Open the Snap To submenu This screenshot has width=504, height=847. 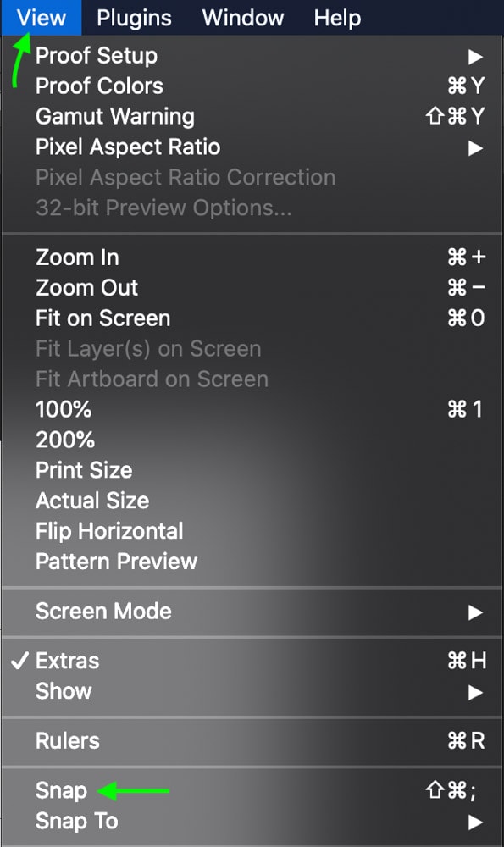[x=252, y=821]
